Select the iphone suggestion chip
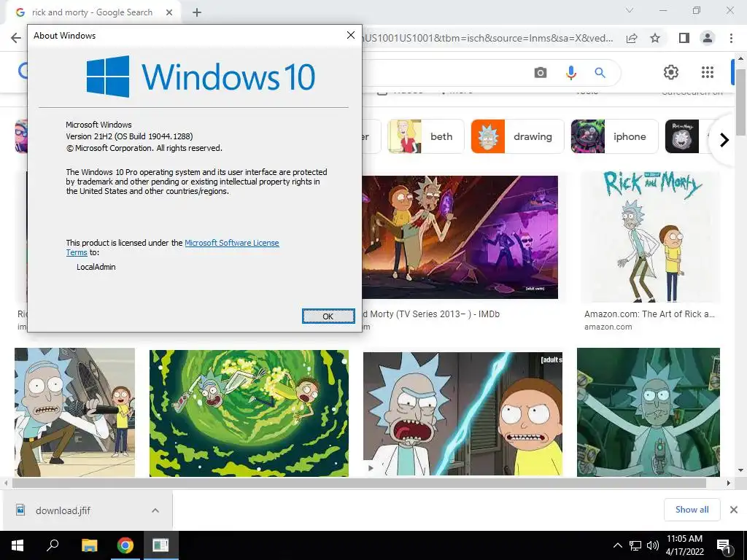Viewport: 747px width, 560px height. click(x=614, y=136)
